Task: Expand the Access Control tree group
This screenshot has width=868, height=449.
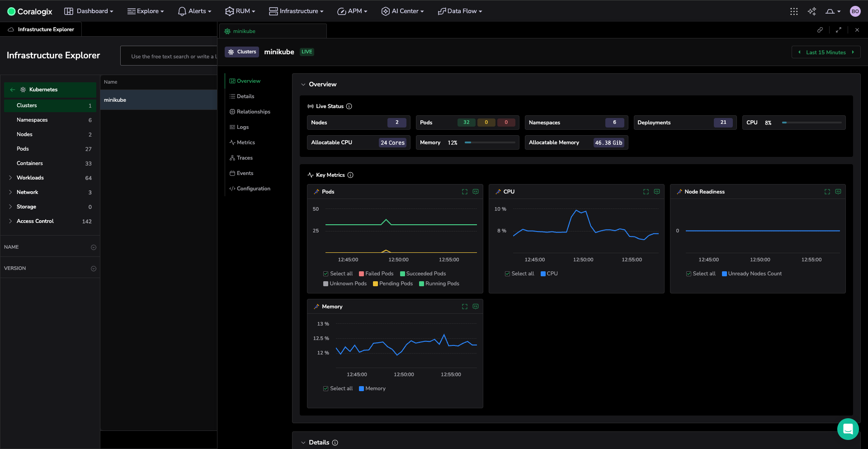Action: 10,221
